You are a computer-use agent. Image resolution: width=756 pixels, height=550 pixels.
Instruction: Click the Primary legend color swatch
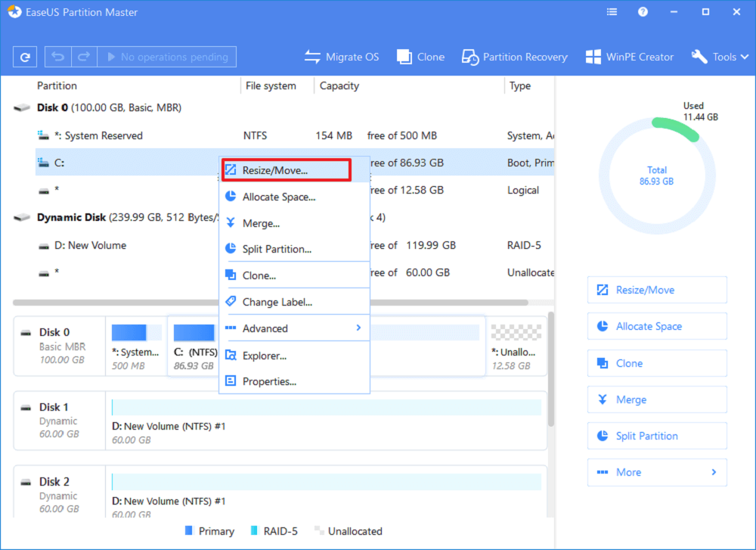[188, 530]
